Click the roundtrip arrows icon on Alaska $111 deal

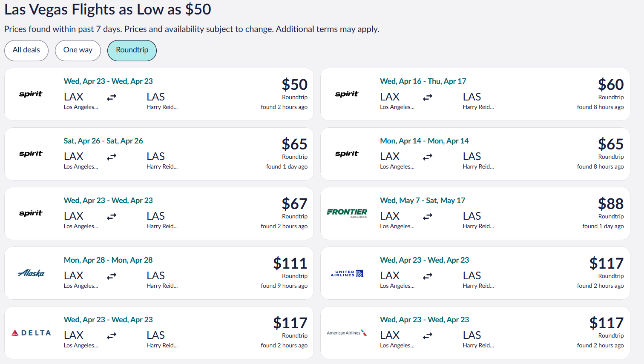(x=112, y=276)
